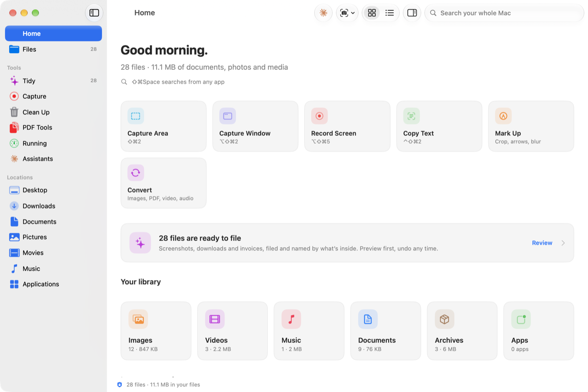588x392 pixels.
Task: Open the Assistants sparkle toolbar icon
Action: 323,13
